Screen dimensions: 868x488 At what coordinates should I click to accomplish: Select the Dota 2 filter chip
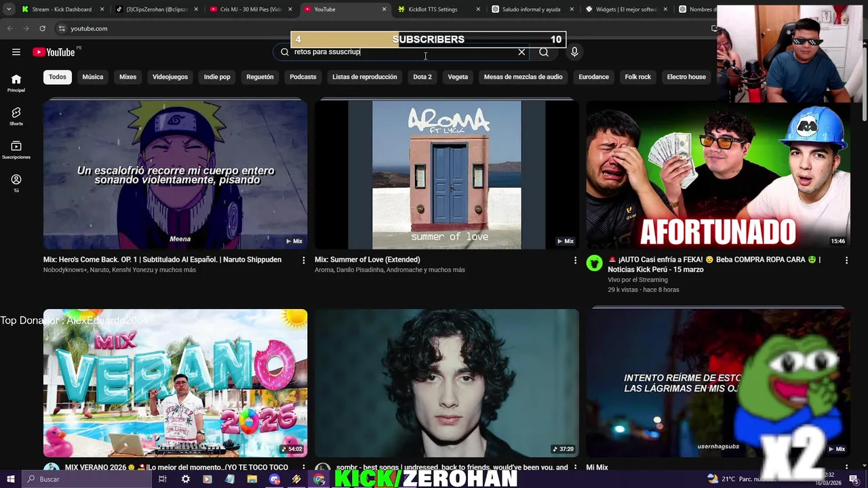422,77
